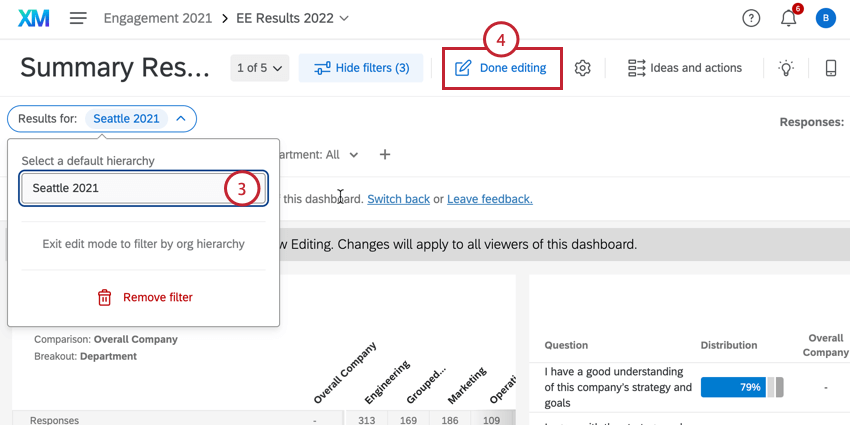Open mobile preview phone icon

click(x=831, y=68)
